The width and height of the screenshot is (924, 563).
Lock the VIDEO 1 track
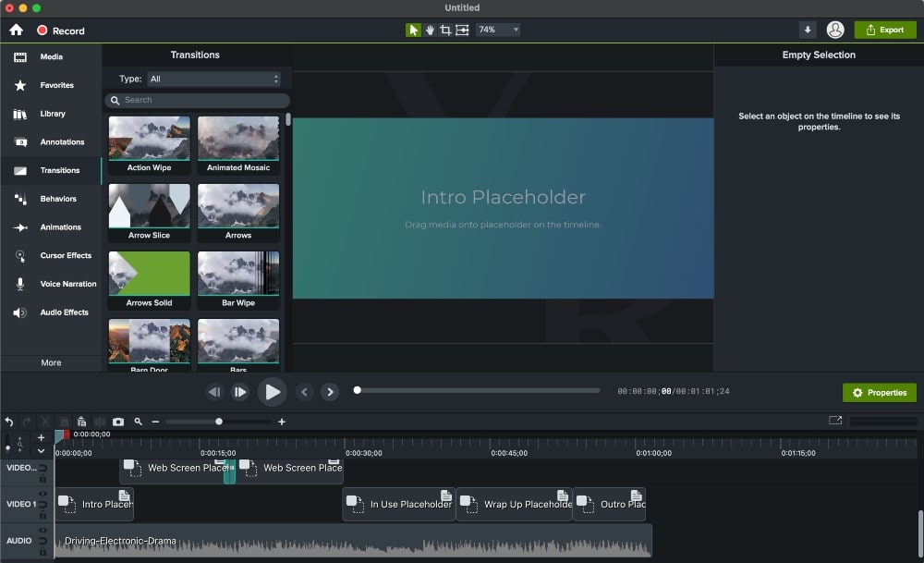point(43,515)
